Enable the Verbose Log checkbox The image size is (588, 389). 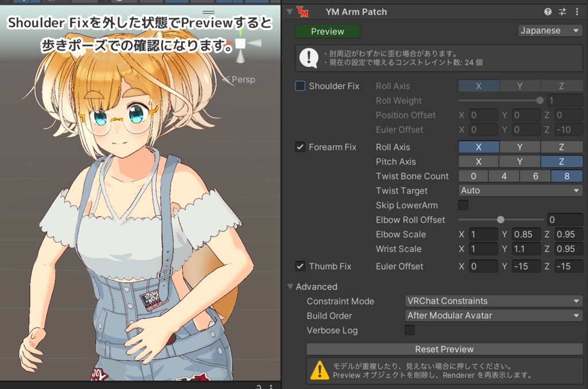click(x=409, y=330)
